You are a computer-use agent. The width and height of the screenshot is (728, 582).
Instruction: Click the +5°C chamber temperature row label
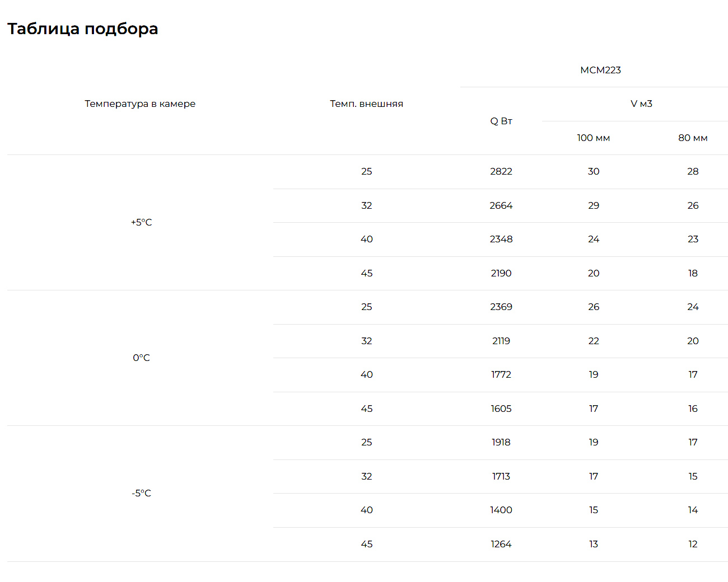(141, 222)
